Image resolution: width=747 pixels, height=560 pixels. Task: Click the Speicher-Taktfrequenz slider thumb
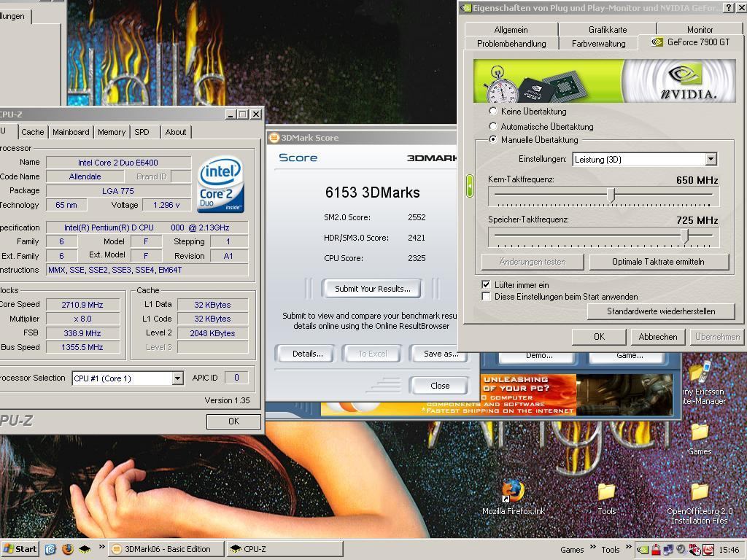pos(685,236)
